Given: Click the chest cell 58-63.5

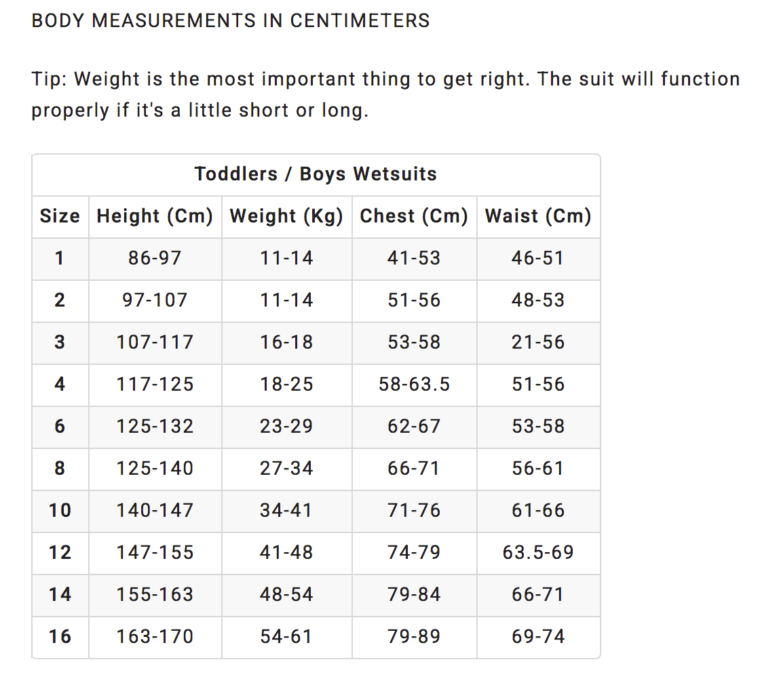Looking at the screenshot, I should (x=415, y=385).
